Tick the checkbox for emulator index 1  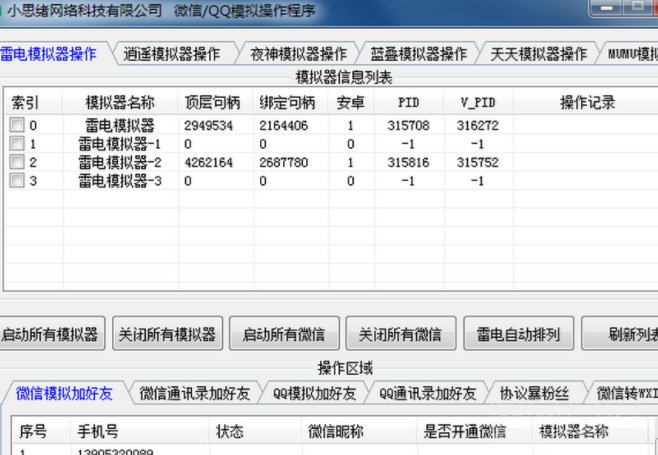(17, 144)
